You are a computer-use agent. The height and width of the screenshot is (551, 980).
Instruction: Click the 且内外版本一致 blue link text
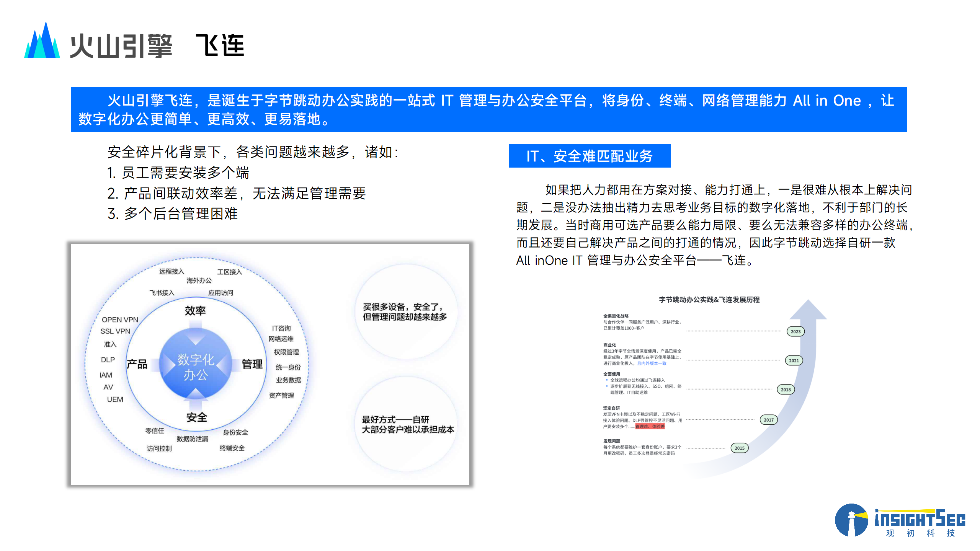pos(652,363)
